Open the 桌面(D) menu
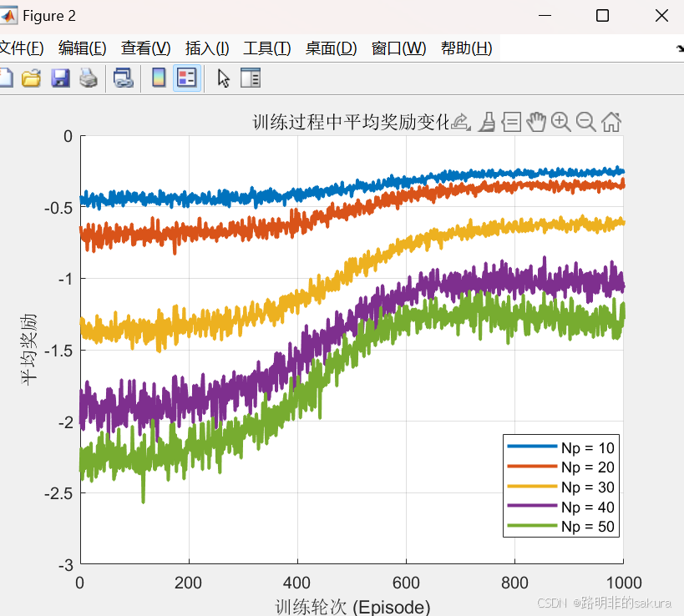The image size is (684, 616). [331, 48]
